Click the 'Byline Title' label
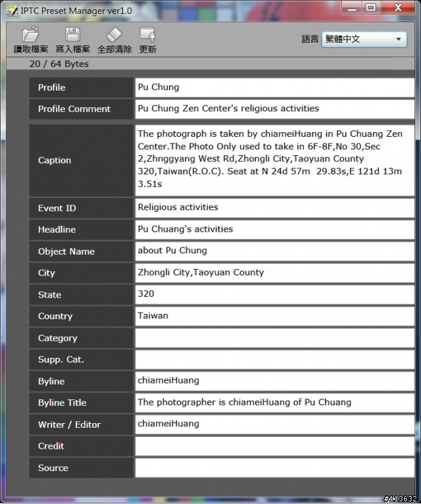The width and height of the screenshot is (421, 504). pos(62,403)
